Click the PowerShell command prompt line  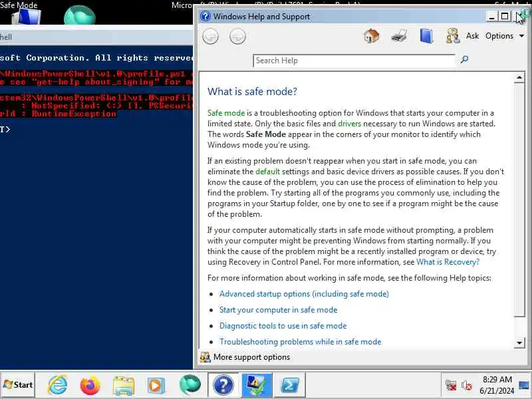point(5,129)
